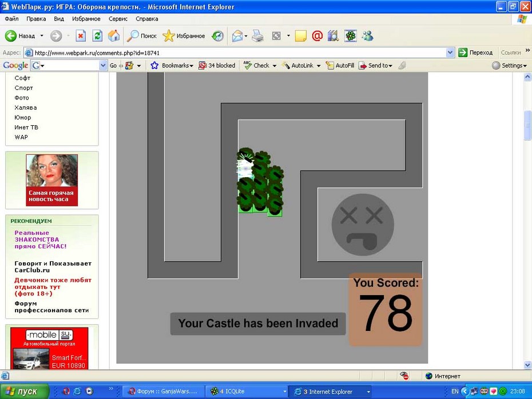
Task: Click the page scrollbar down arrow
Action: tap(527, 365)
